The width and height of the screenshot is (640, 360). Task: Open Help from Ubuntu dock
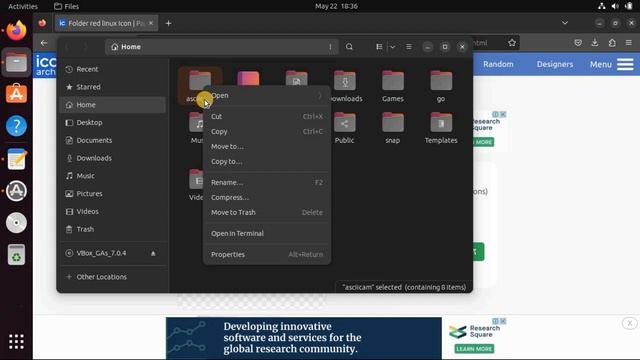pyautogui.click(x=16, y=126)
